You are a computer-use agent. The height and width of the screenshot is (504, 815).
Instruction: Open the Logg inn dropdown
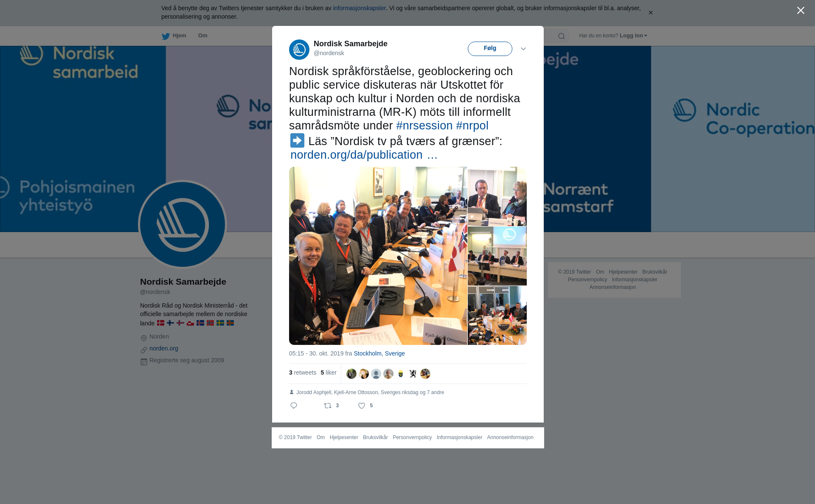pos(633,36)
